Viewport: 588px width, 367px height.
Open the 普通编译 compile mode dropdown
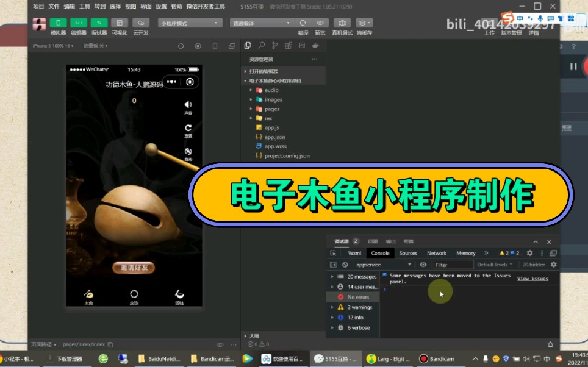pyautogui.click(x=262, y=23)
